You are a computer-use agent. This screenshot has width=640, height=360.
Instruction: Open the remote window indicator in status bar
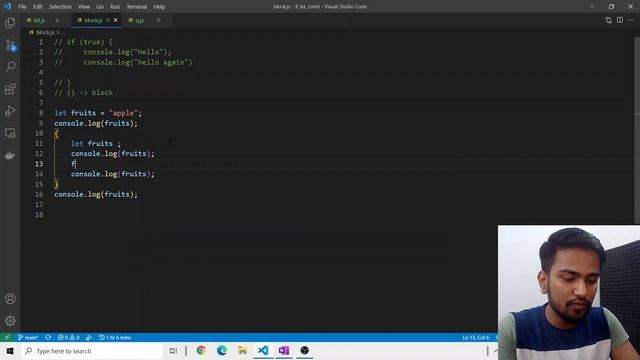coord(7,338)
